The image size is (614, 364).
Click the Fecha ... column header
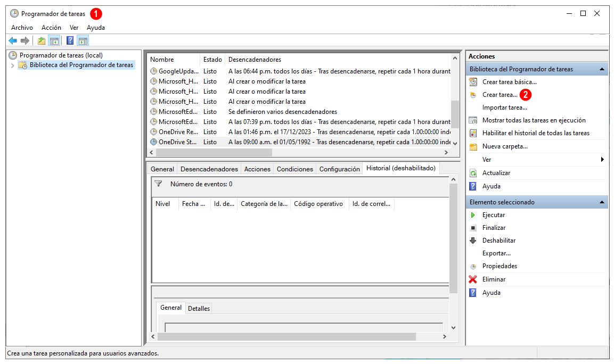pos(193,204)
